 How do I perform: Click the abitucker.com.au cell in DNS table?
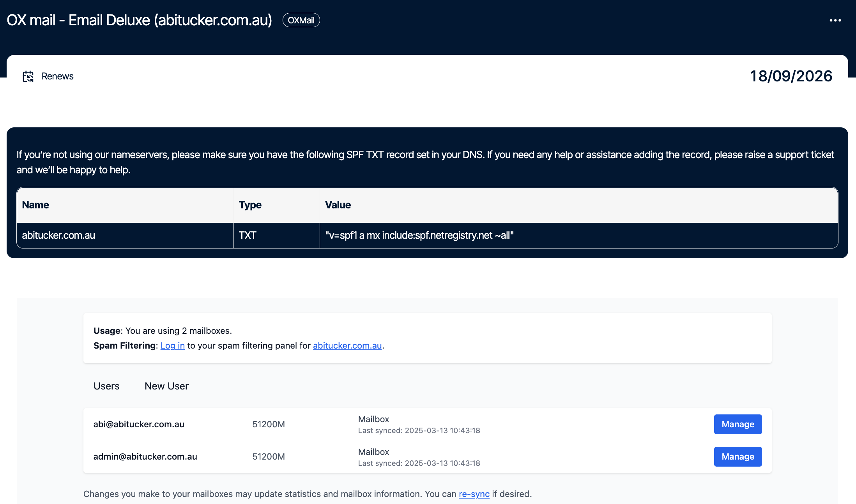pos(58,235)
